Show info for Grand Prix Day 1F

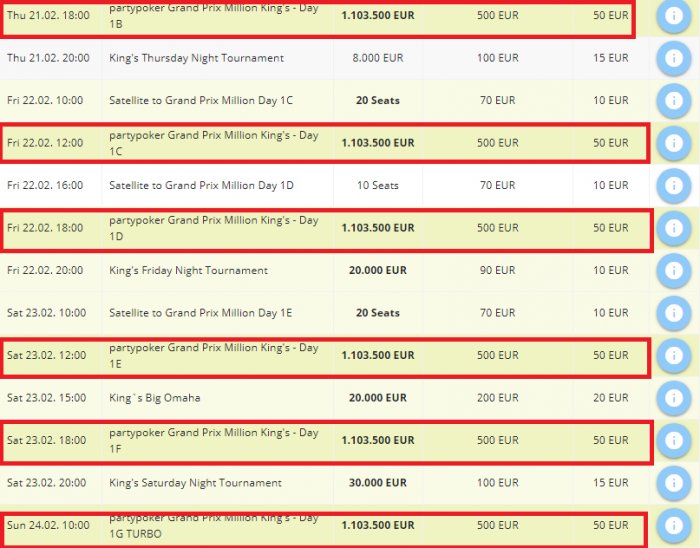(x=674, y=440)
